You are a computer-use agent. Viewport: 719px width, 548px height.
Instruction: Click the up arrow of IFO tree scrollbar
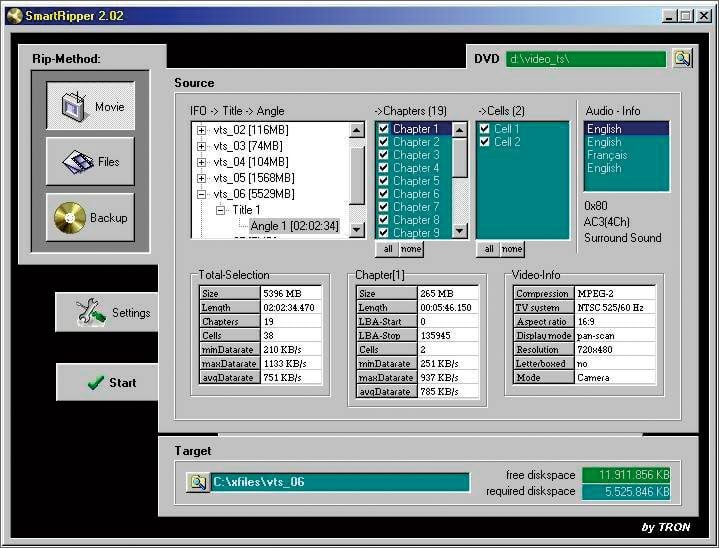click(357, 130)
